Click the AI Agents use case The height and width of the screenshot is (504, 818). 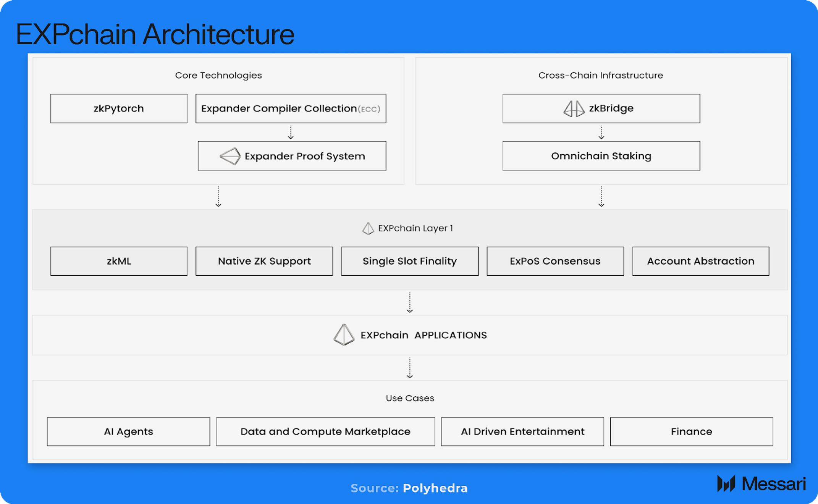click(128, 431)
